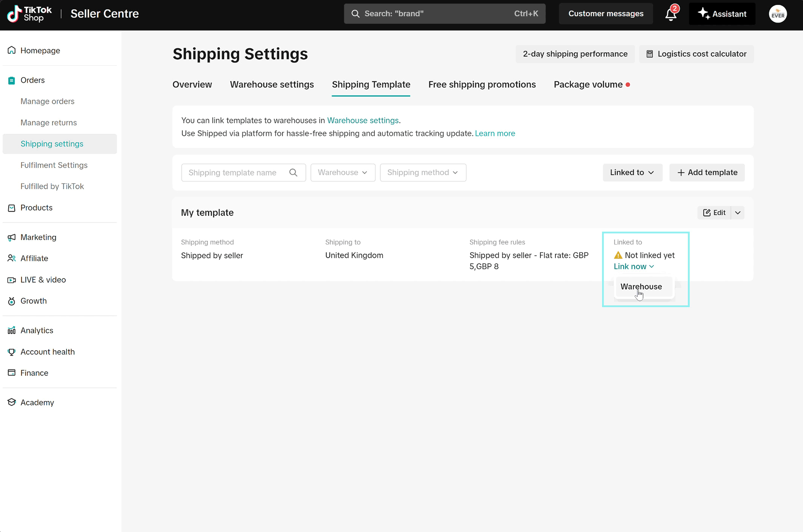Open the EVER profile avatar
The height and width of the screenshot is (532, 803).
tap(778, 14)
